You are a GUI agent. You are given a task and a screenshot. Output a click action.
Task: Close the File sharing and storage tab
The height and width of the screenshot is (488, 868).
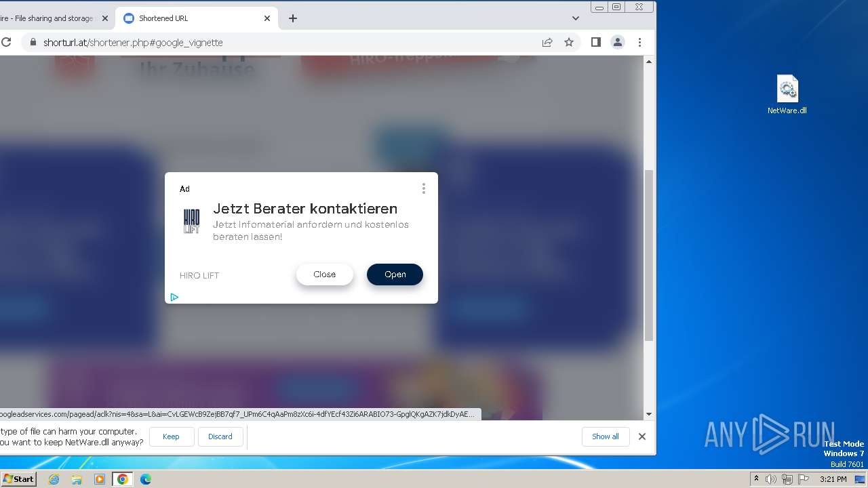pyautogui.click(x=105, y=18)
